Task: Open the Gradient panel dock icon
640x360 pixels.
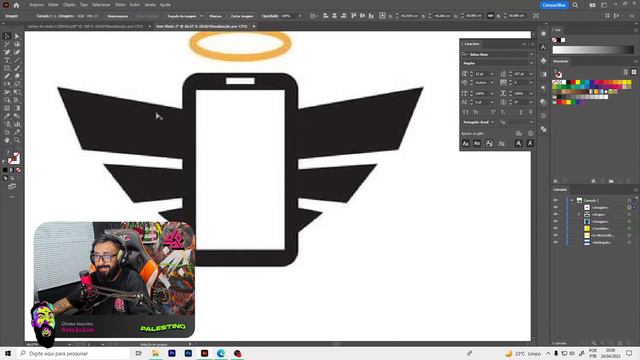Action: (x=543, y=74)
